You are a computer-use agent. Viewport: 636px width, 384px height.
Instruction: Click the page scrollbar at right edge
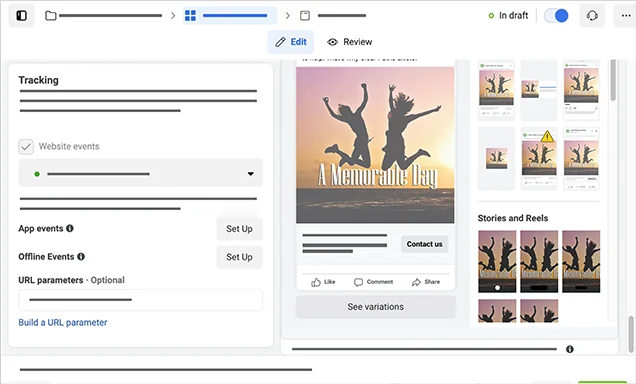point(631,335)
